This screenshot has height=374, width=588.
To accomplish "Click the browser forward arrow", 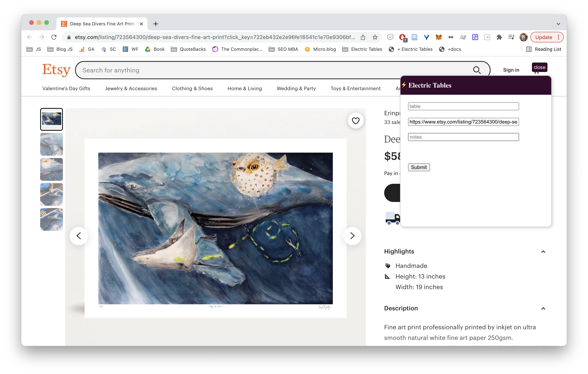I will tap(42, 37).
